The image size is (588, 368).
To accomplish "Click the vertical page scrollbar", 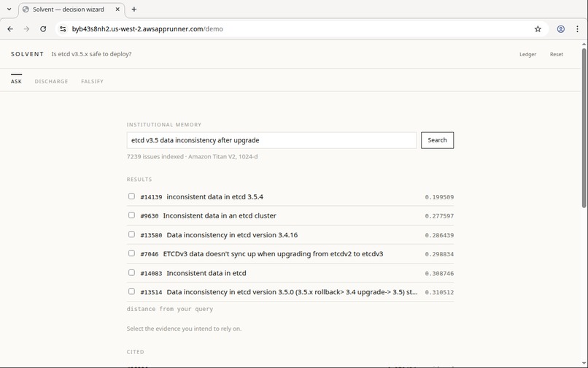I will tap(584, 128).
